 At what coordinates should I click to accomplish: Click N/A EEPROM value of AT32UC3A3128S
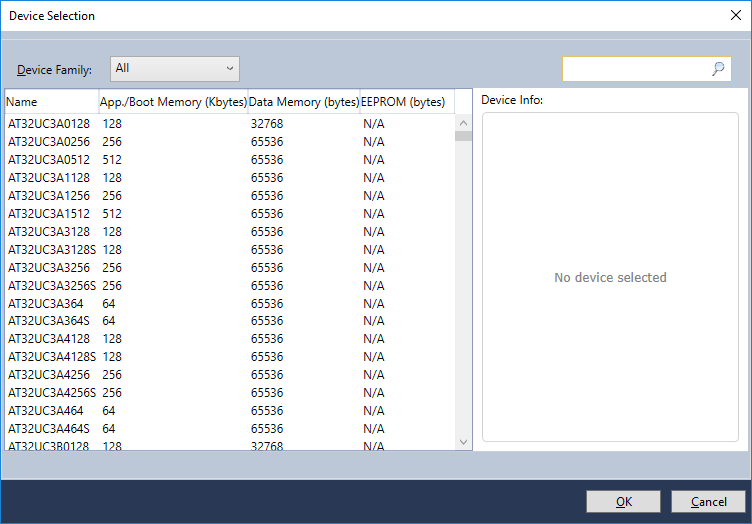[374, 250]
